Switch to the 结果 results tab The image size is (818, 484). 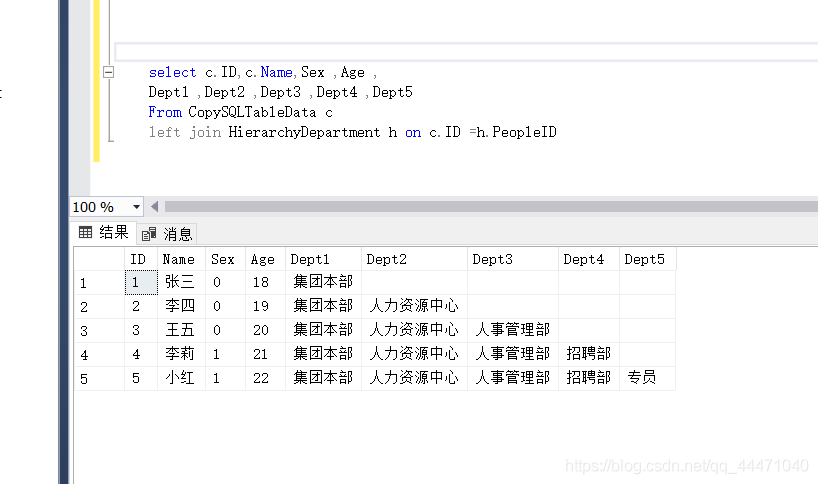click(x=103, y=233)
